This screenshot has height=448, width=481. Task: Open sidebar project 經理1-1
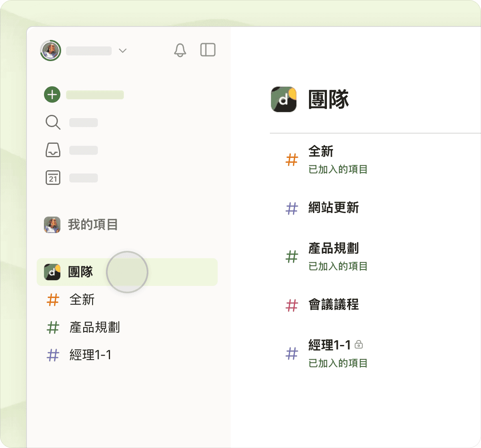coord(90,355)
